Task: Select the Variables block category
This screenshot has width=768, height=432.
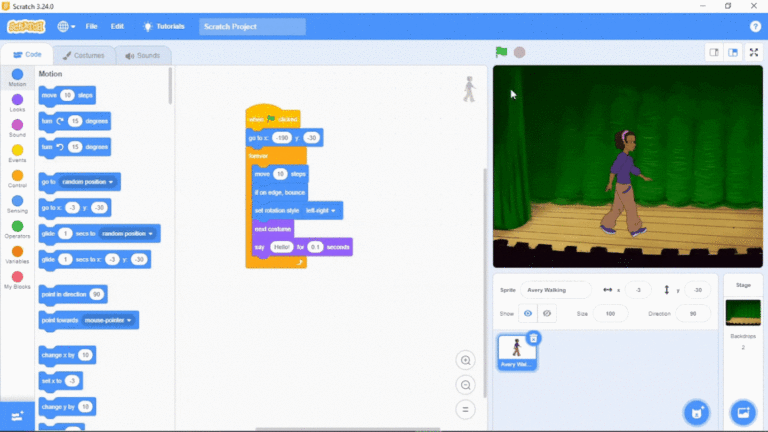Action: [x=17, y=255]
